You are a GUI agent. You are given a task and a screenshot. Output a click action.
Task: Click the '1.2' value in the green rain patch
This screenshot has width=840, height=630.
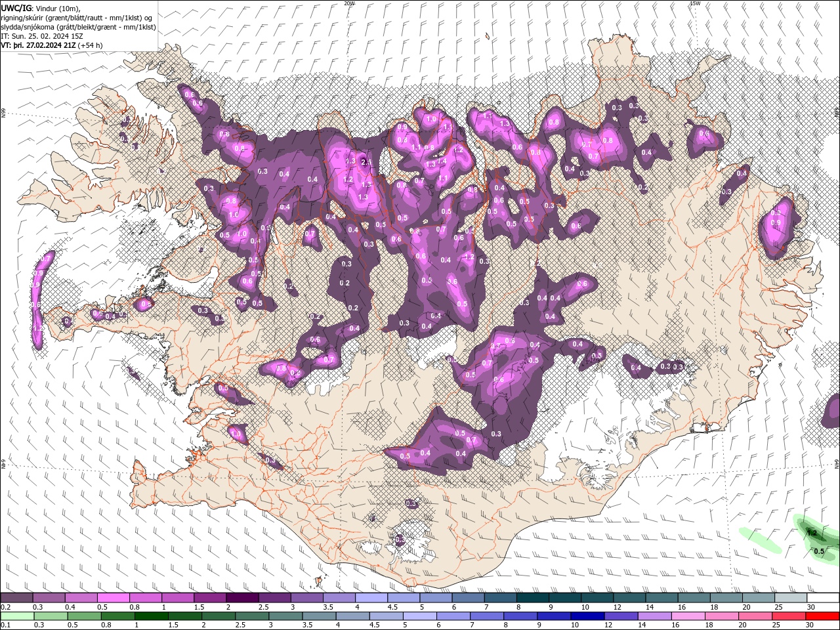pos(812,533)
